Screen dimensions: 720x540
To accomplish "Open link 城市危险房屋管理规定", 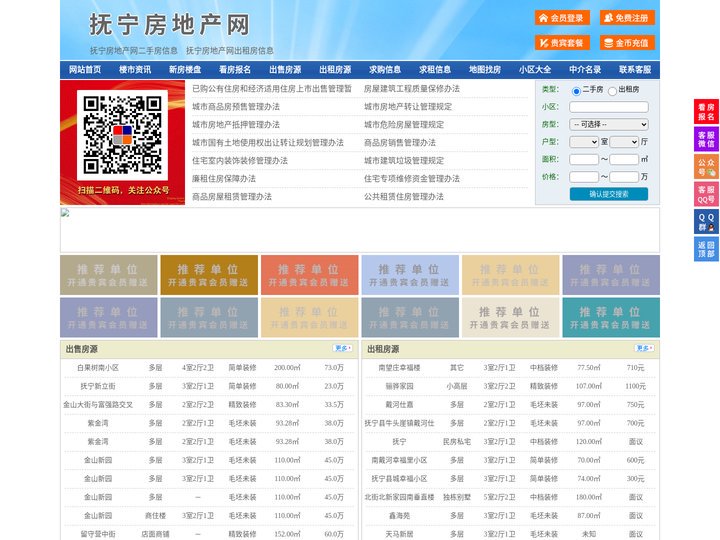I will (404, 124).
